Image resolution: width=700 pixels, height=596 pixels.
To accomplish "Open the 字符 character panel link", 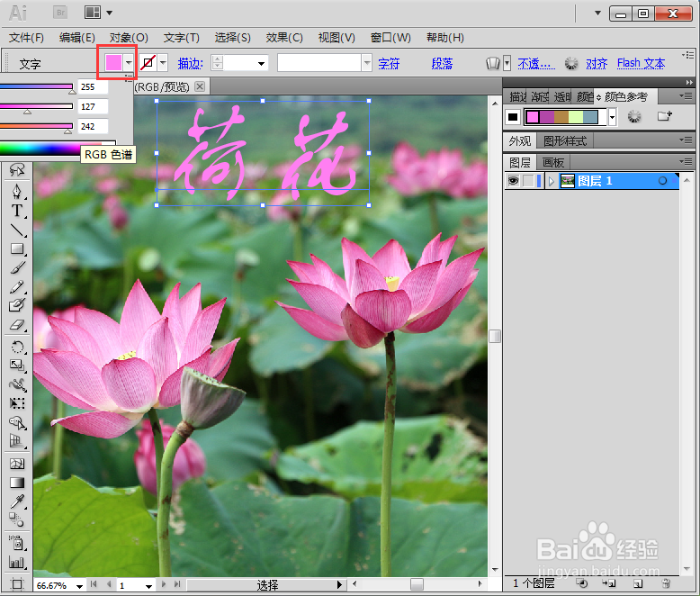I will point(389,63).
